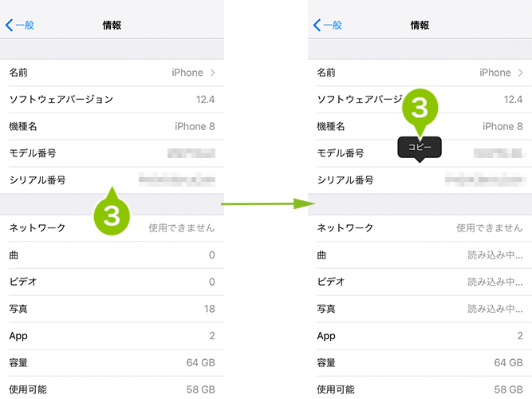
Task: Tap App row on left screen
Action: (x=112, y=336)
